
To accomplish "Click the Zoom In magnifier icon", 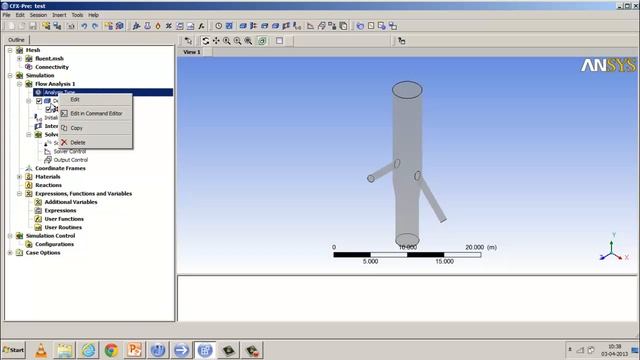I will click(227, 41).
